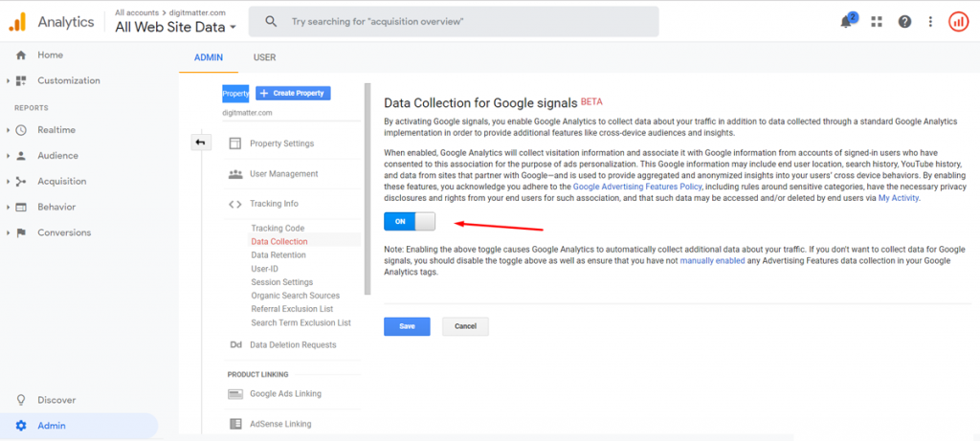Click the Audience person icon

click(x=21, y=156)
